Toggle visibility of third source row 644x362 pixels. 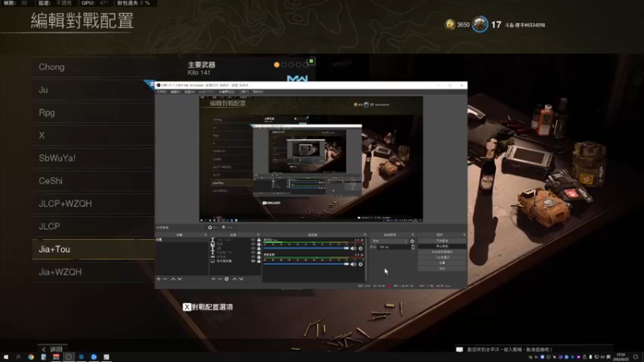[x=253, y=249]
